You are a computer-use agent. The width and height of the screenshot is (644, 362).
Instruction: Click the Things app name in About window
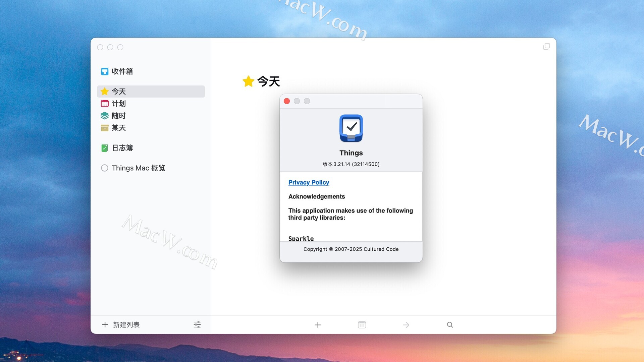[x=351, y=153]
